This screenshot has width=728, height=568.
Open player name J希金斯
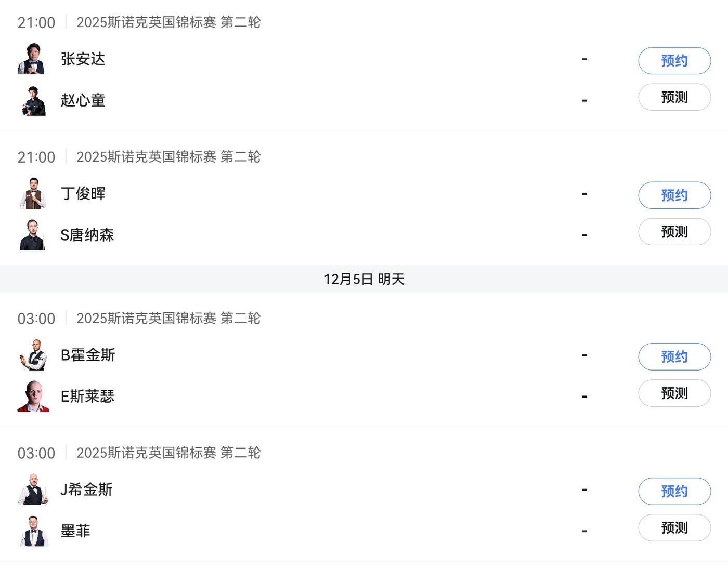[86, 490]
